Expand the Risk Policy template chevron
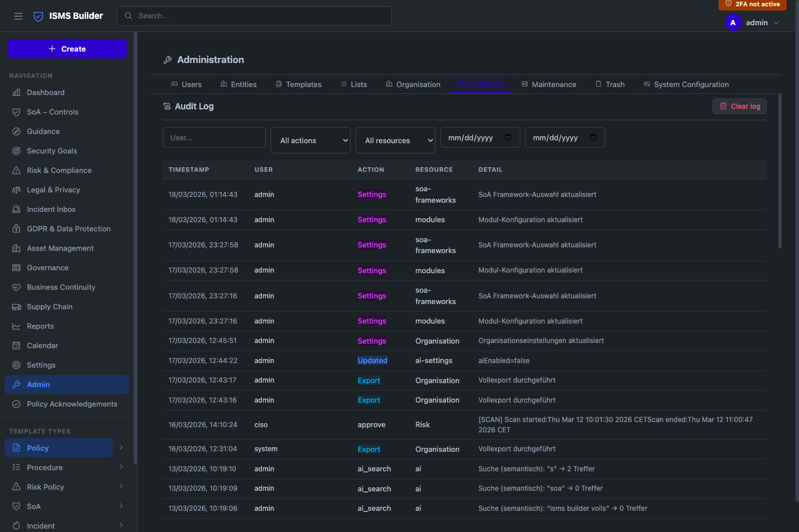Screen dimensions: 799x532 (x=121, y=486)
